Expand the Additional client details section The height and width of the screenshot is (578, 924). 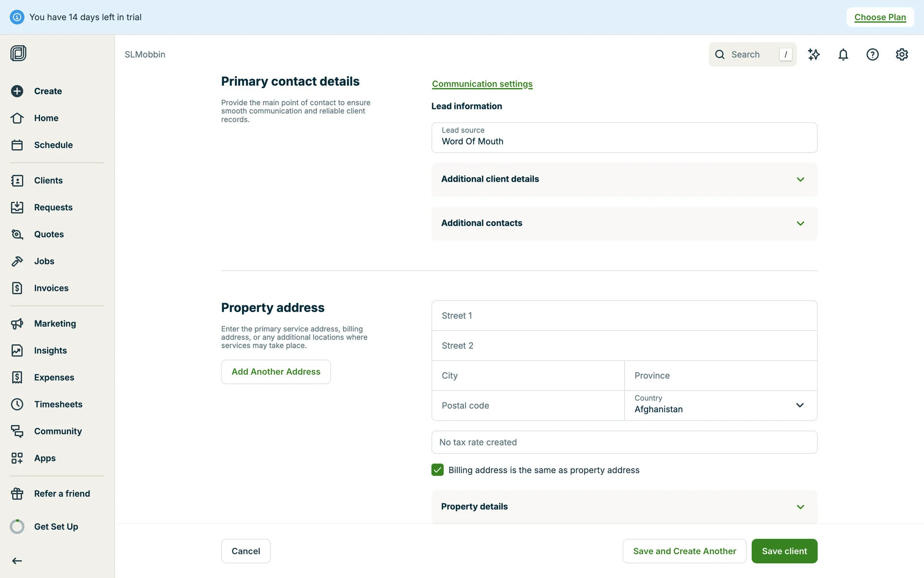(x=624, y=179)
